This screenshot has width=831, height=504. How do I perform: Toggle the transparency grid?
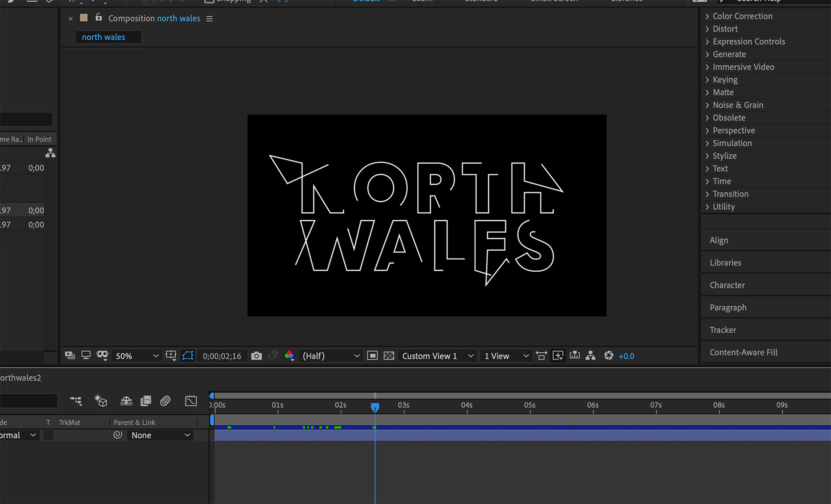pos(389,356)
